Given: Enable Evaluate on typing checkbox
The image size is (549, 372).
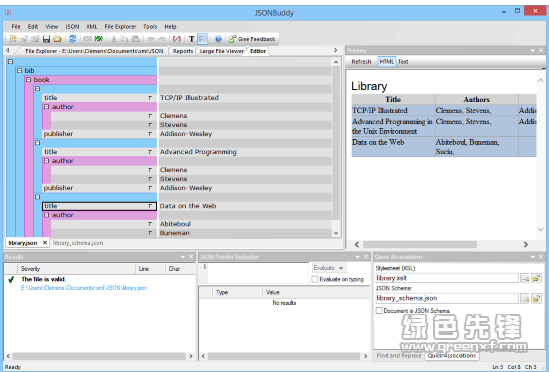Looking at the screenshot, I should point(315,279).
